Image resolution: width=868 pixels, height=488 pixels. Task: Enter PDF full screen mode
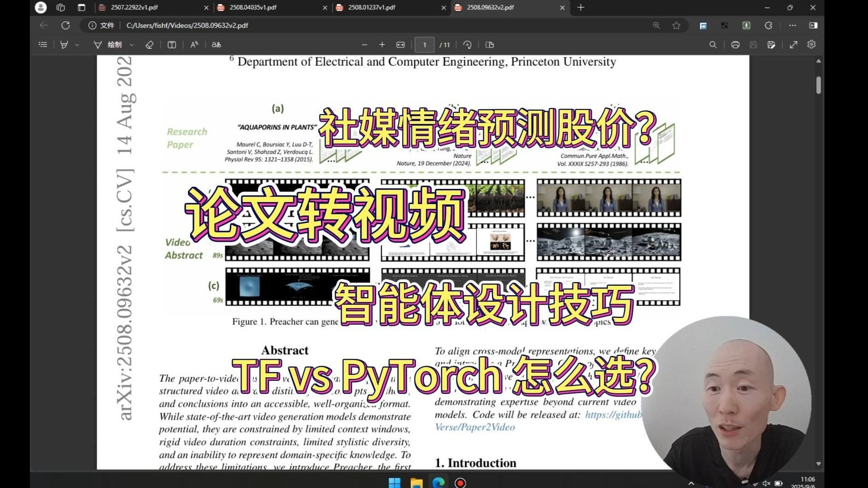794,45
